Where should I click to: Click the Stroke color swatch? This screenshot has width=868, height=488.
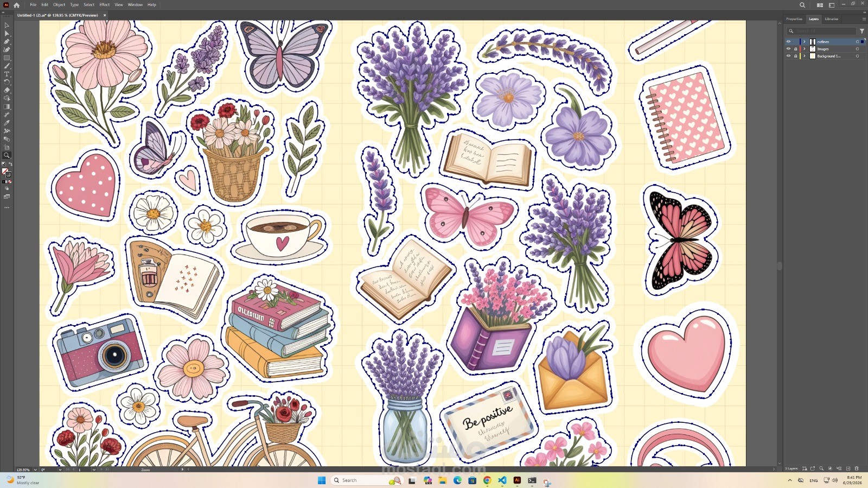point(8,174)
